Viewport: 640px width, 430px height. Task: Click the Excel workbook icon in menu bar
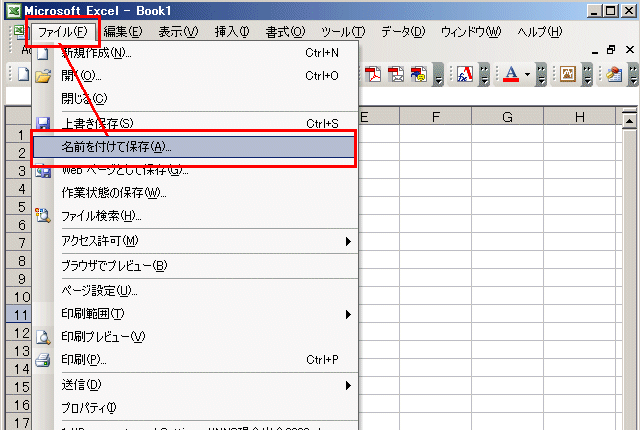pyautogui.click(x=19, y=31)
